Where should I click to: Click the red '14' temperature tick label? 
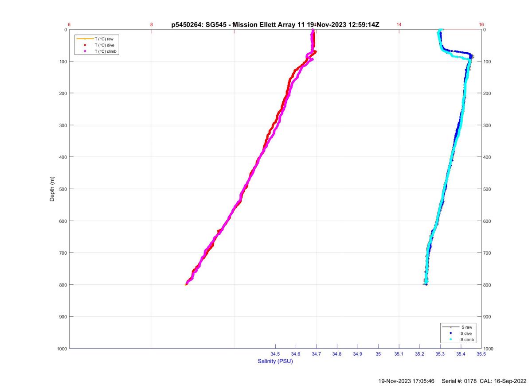point(399,25)
